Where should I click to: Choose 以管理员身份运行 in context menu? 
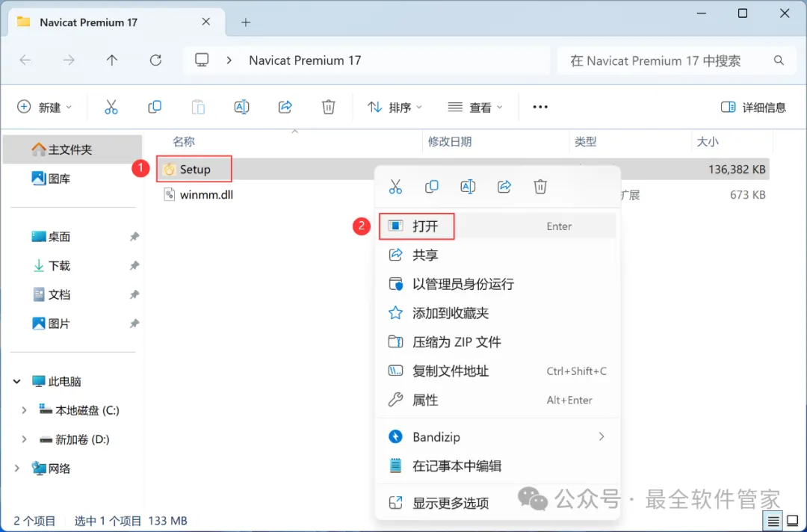click(497, 283)
